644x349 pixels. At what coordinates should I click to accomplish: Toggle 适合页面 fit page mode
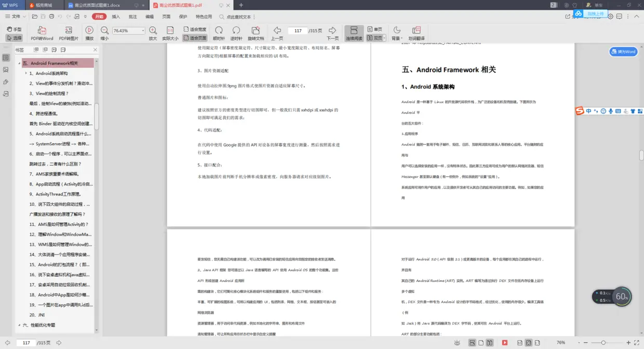point(195,38)
